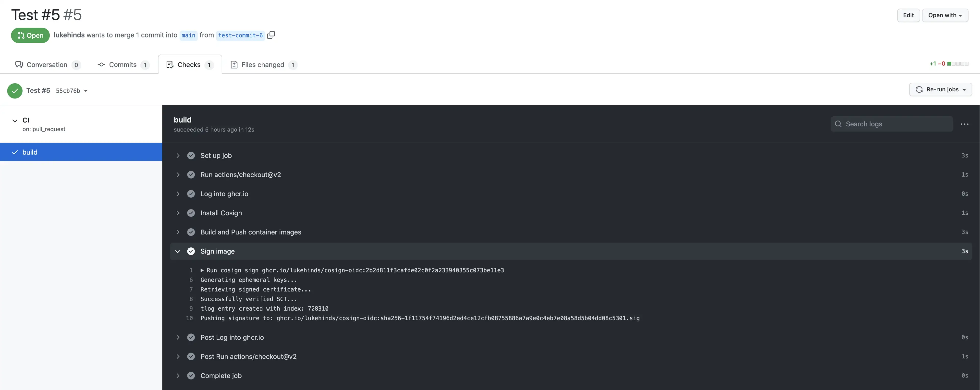Click the green success check beside Test #5
980x390 pixels.
click(15, 91)
